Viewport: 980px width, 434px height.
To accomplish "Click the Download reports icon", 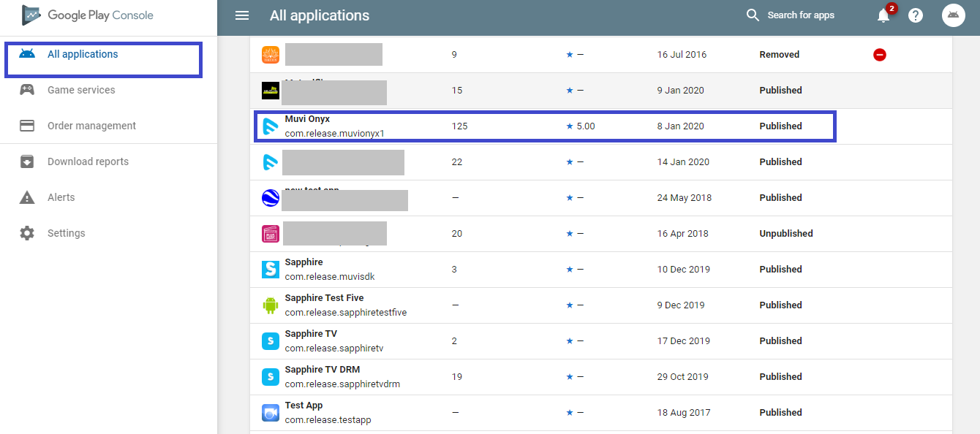I will click(27, 161).
